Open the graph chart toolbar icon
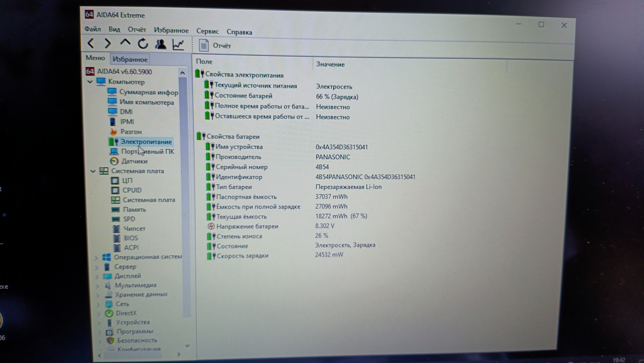The width and height of the screenshot is (644, 363). pyautogui.click(x=179, y=45)
